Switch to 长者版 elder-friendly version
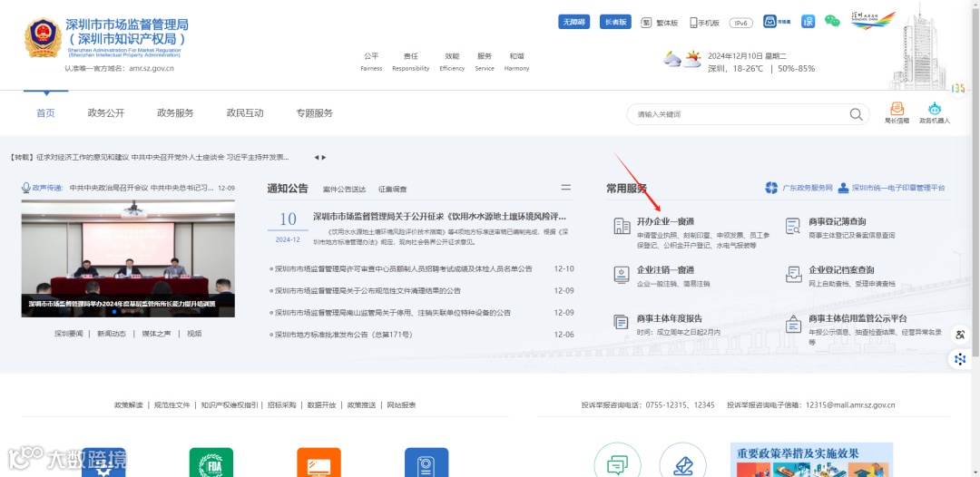The image size is (980, 477). click(x=615, y=22)
